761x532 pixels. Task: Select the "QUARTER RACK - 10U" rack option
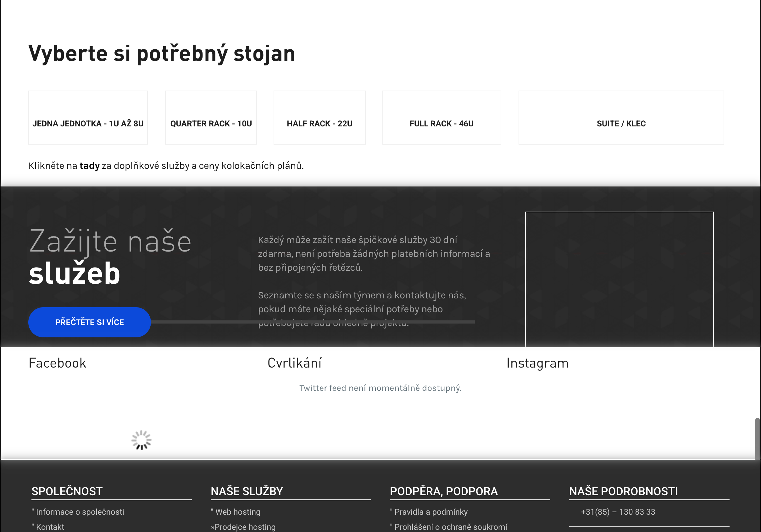click(210, 118)
